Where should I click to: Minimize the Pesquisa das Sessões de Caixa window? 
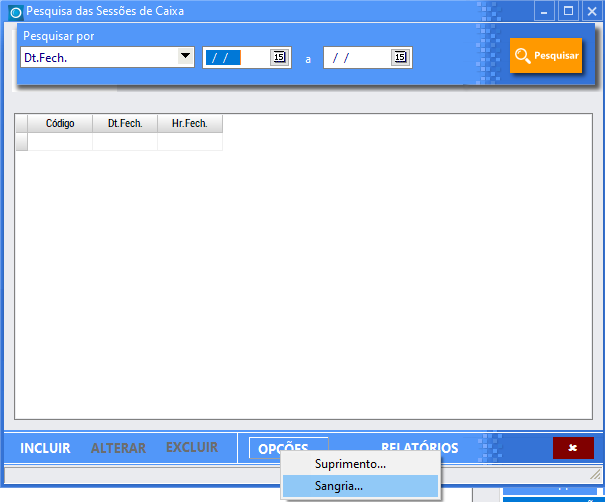(545, 11)
